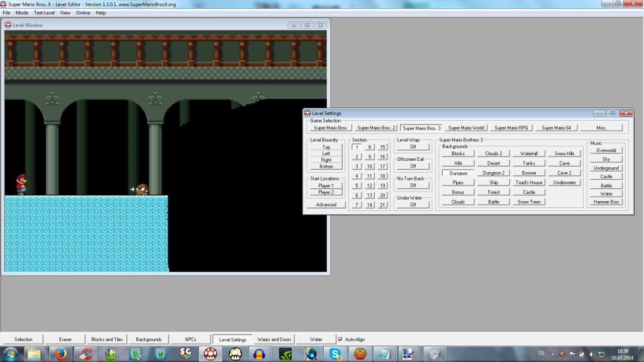Click the DE language indicator
The height and width of the screenshot is (362, 644).
[x=541, y=353]
